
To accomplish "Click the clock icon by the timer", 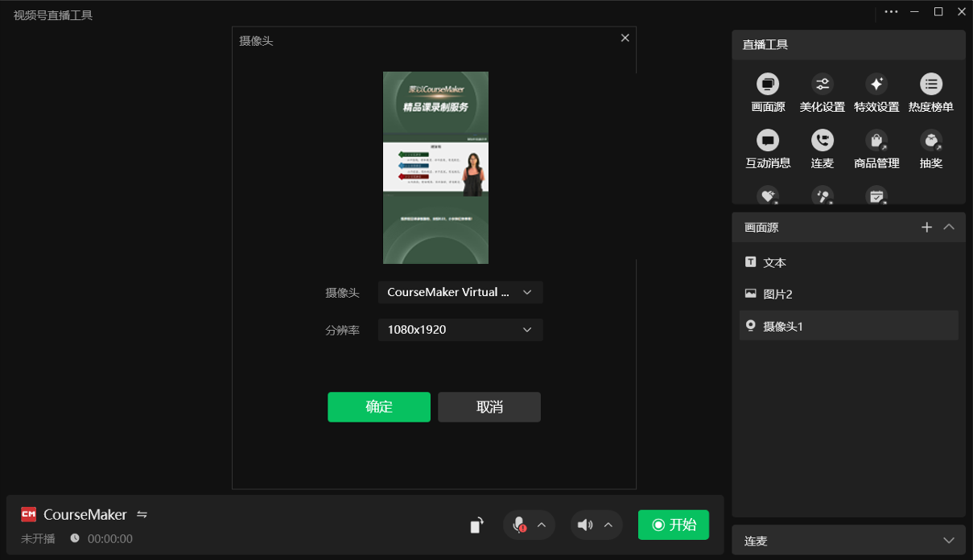I will click(75, 538).
